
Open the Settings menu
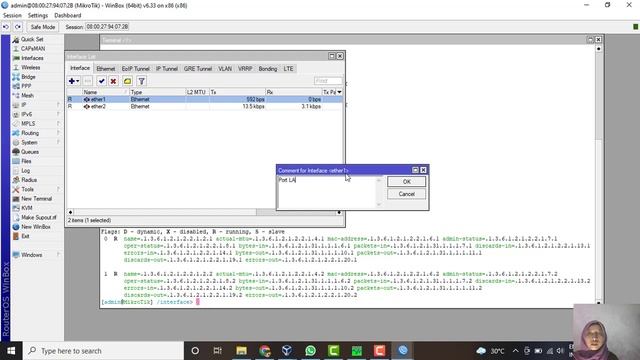click(x=38, y=16)
